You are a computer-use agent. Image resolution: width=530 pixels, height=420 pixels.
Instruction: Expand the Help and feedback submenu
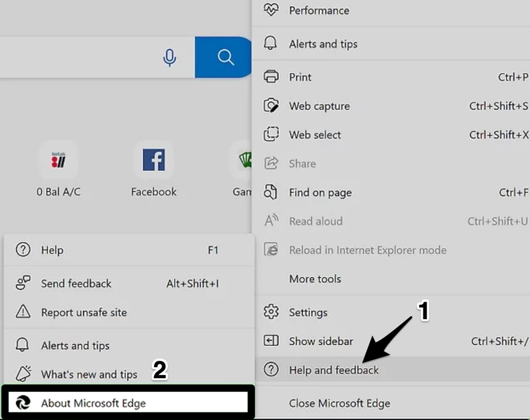[393, 370]
